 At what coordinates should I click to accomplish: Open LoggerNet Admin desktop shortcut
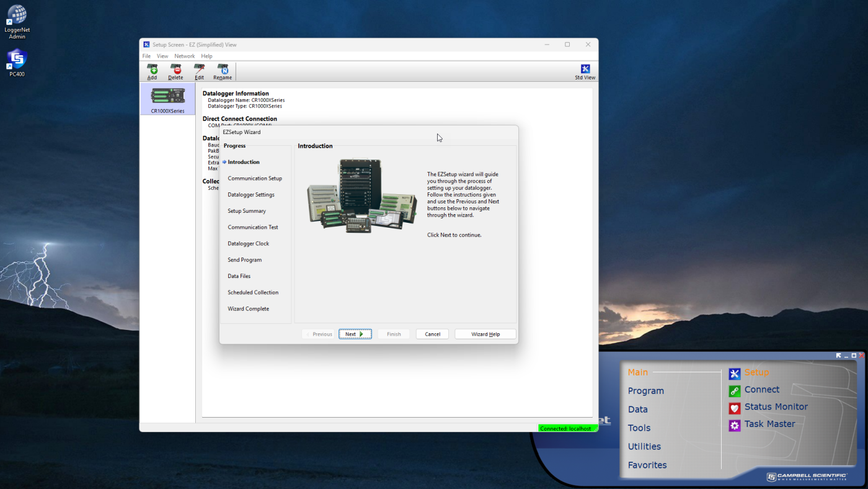17,22
